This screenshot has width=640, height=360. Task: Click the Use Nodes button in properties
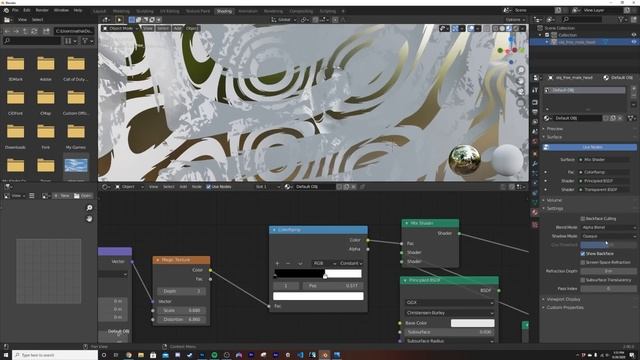point(590,147)
